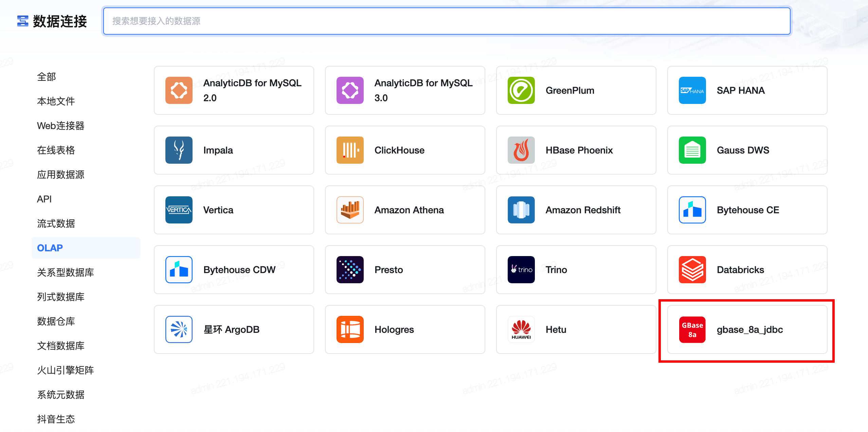Click the Trino bunny logo icon
This screenshot has height=432, width=868.
pos(521,270)
